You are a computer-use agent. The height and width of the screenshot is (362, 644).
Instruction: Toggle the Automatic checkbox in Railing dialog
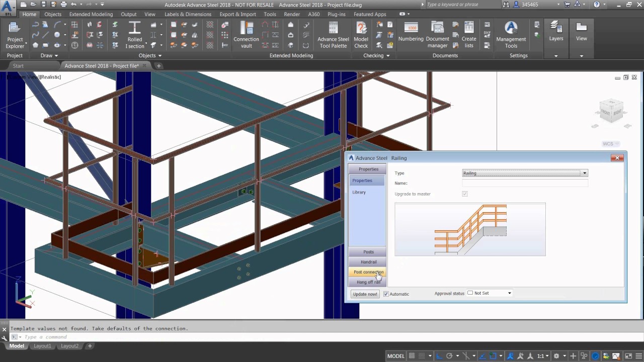pyautogui.click(x=386, y=294)
